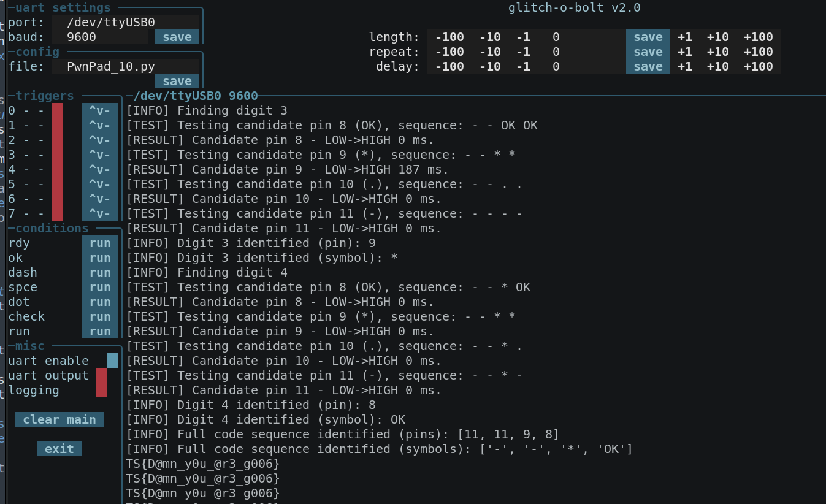The width and height of the screenshot is (826, 504).
Task: Click the exit button
Action: click(59, 449)
